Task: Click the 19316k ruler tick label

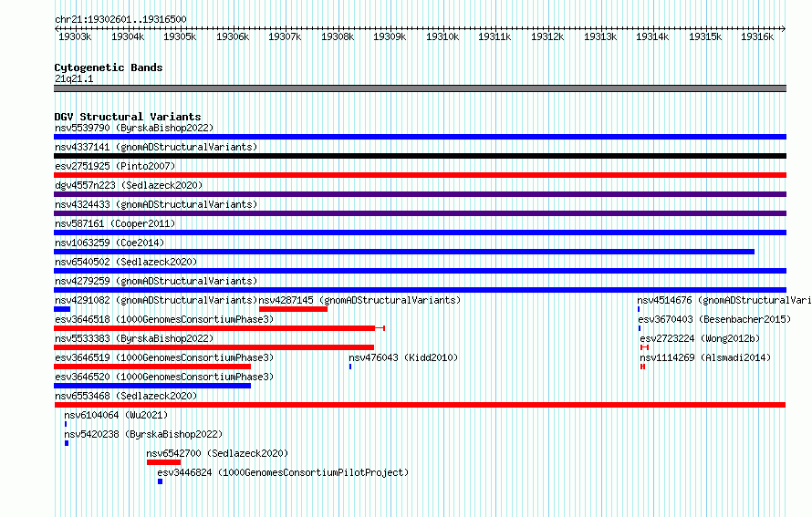Action: pos(757,36)
